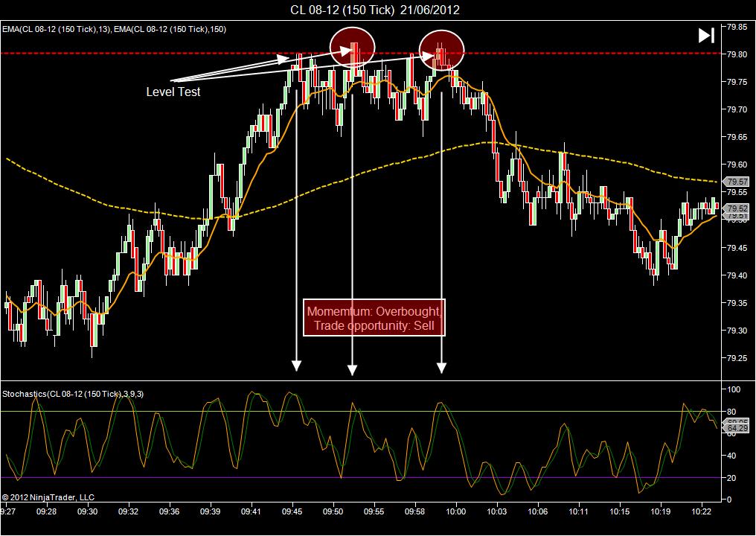Click the 10:22 time axis label
Viewport: 756px width, 536px height.
(701, 511)
